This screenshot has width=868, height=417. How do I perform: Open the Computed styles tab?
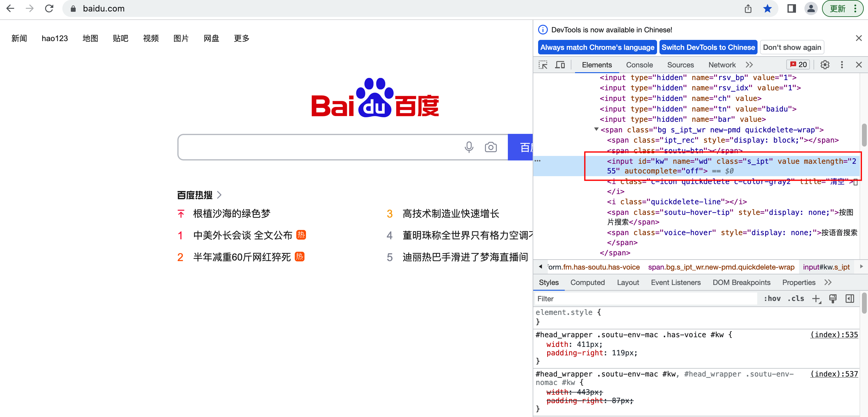(x=587, y=282)
